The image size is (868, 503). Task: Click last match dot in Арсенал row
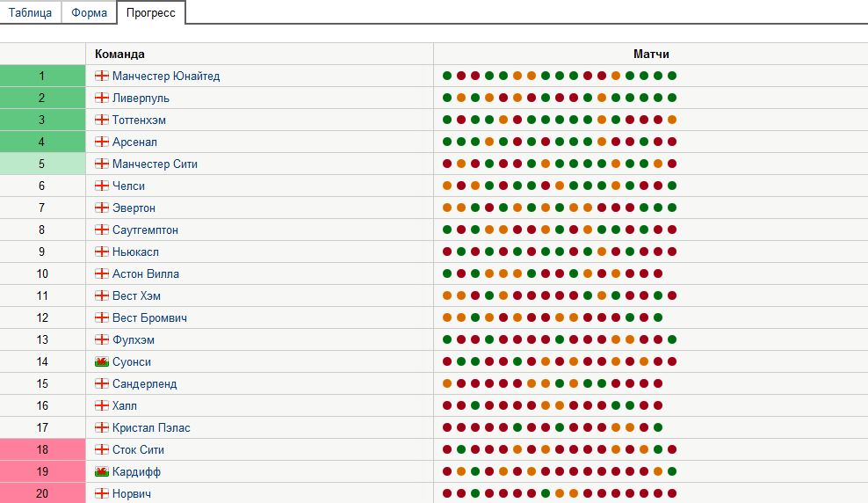[x=672, y=142]
